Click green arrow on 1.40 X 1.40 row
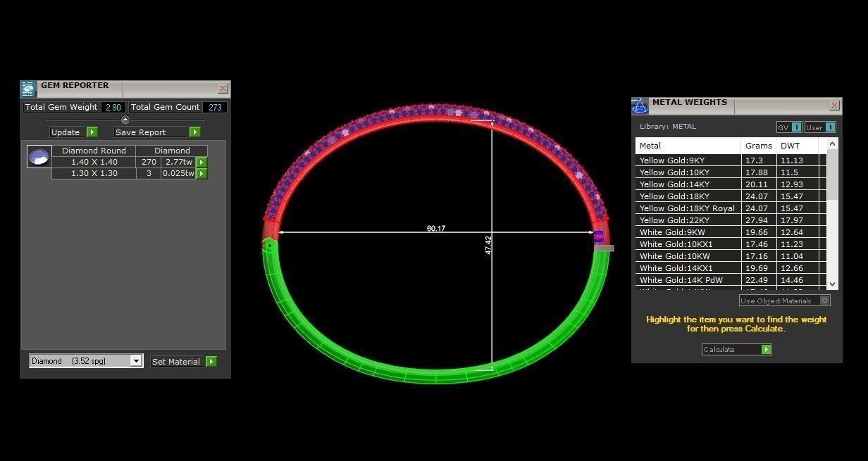Screen dimensions: 868x461 click(201, 162)
